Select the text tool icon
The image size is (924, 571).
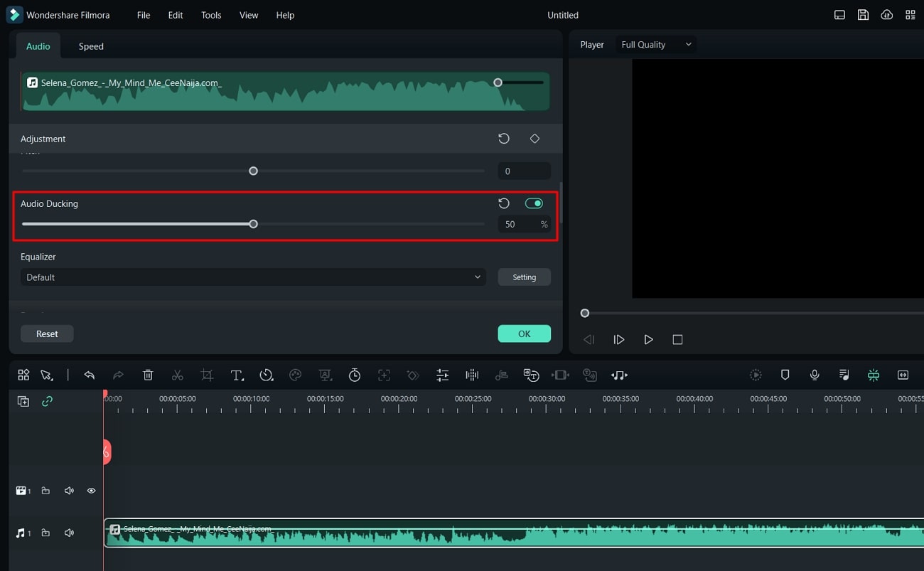(x=237, y=375)
